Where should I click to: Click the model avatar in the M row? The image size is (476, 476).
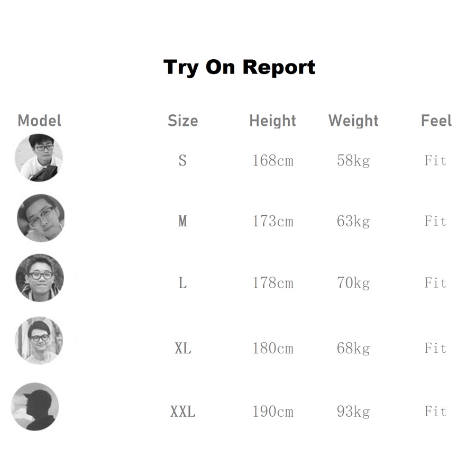(x=41, y=218)
